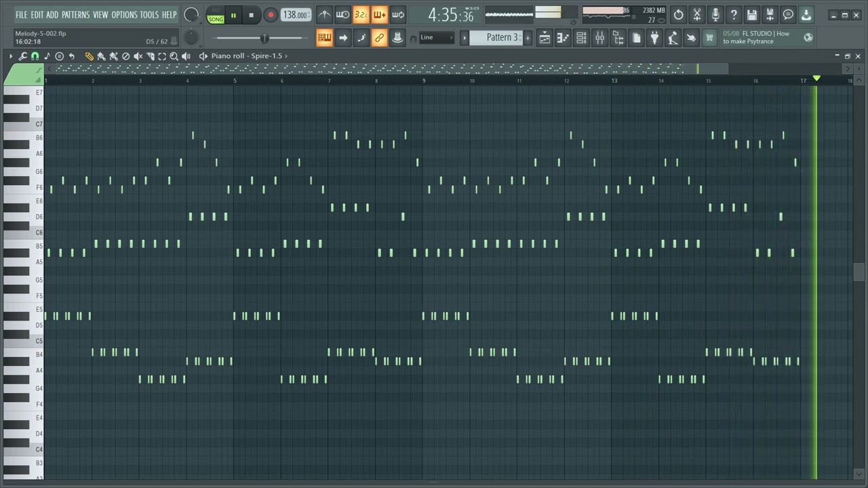
Task: Click the plus button beside Pattern 3
Action: pos(528,38)
